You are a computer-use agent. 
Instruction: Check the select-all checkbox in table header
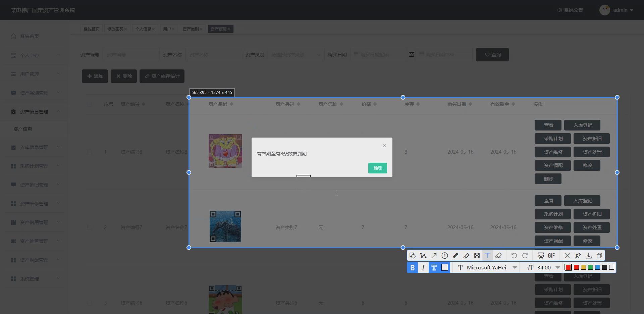pos(90,104)
